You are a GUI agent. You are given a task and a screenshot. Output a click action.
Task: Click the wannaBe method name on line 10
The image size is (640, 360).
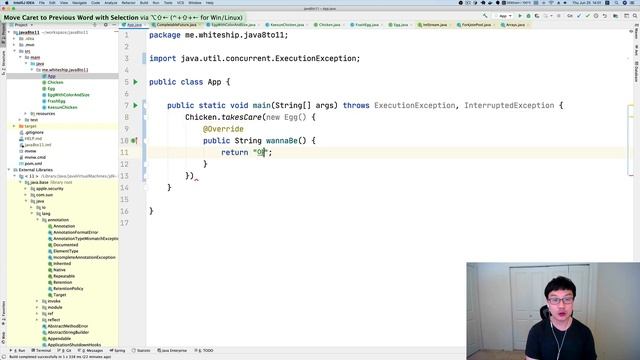pyautogui.click(x=282, y=141)
